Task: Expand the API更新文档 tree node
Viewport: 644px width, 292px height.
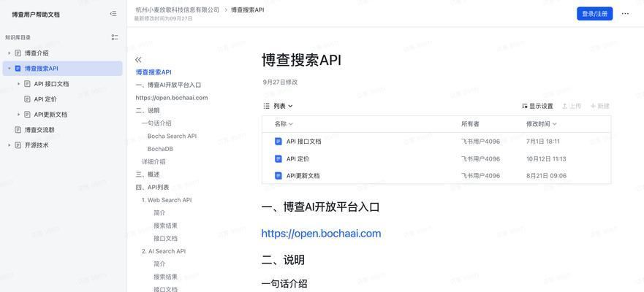Action: point(19,115)
